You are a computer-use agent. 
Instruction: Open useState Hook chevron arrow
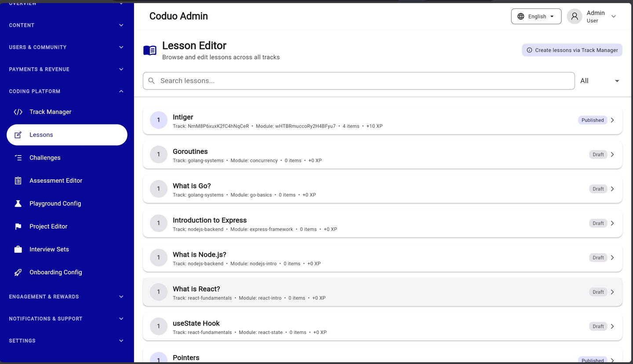click(613, 326)
